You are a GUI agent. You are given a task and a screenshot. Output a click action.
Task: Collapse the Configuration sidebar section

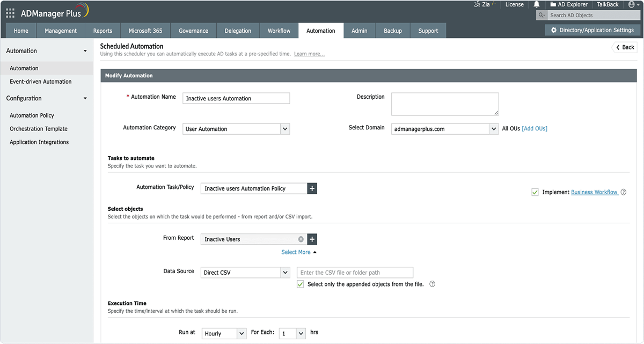click(85, 98)
